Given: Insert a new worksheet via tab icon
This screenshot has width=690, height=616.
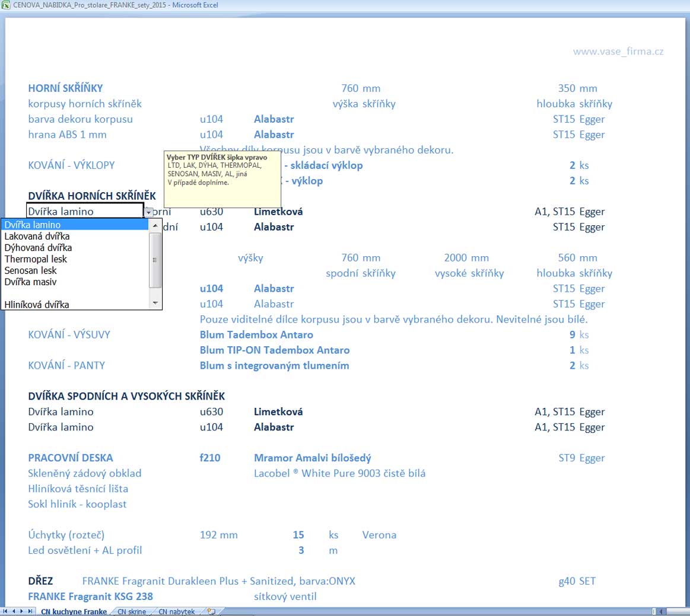Looking at the screenshot, I should 211,611.
